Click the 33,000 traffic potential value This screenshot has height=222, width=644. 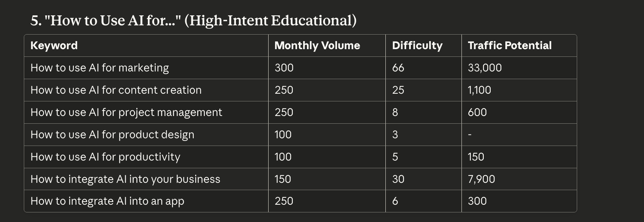click(x=485, y=68)
